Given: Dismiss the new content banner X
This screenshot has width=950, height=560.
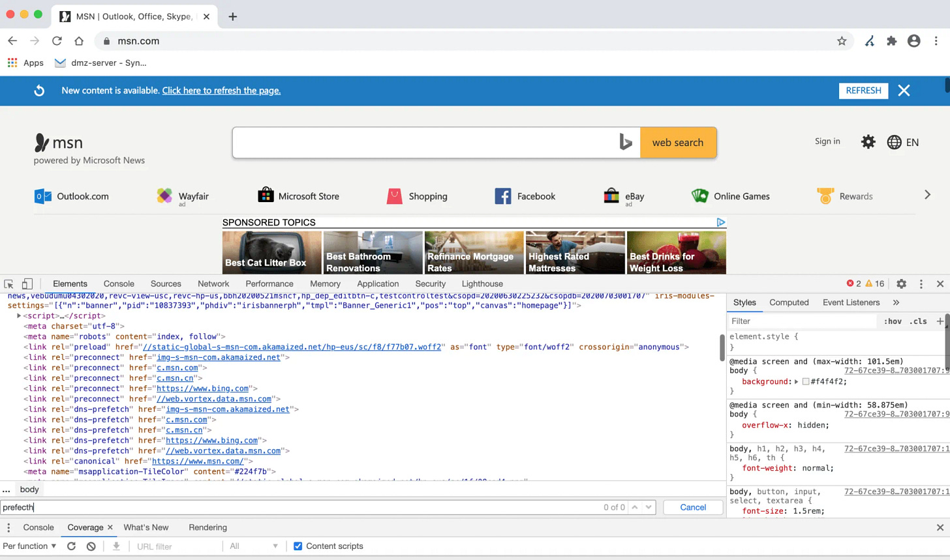Looking at the screenshot, I should pyautogui.click(x=904, y=91).
